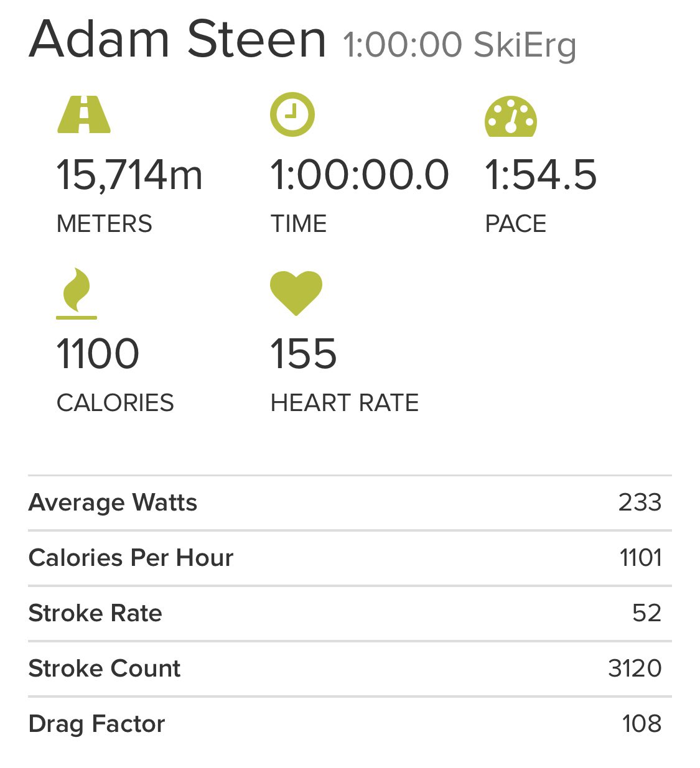
Task: Click the speedometer pace icon
Action: pyautogui.click(x=511, y=116)
